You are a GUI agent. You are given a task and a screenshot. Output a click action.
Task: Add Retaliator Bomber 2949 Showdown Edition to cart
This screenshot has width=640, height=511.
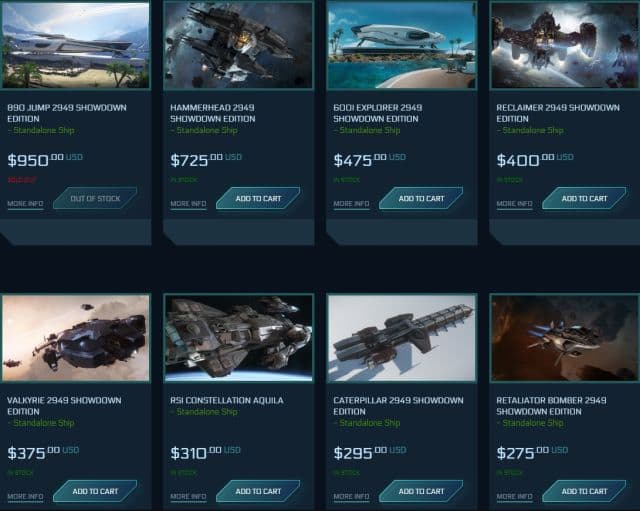tap(584, 491)
